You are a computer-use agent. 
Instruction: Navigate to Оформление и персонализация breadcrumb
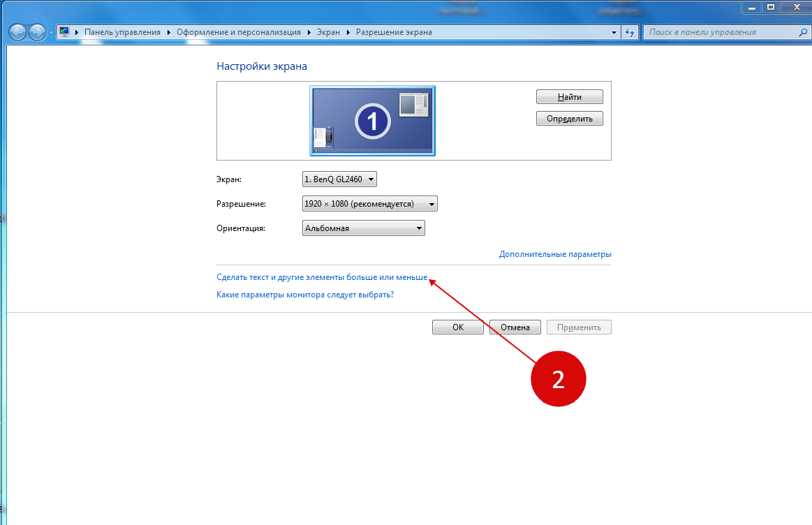(x=239, y=32)
